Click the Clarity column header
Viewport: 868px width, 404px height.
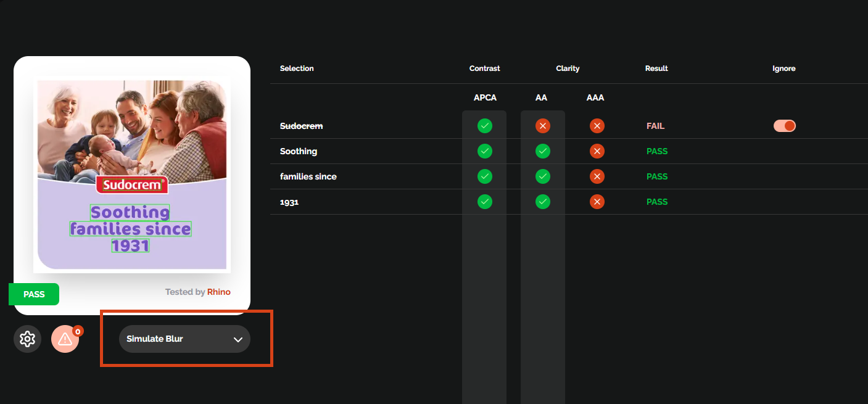coord(568,68)
